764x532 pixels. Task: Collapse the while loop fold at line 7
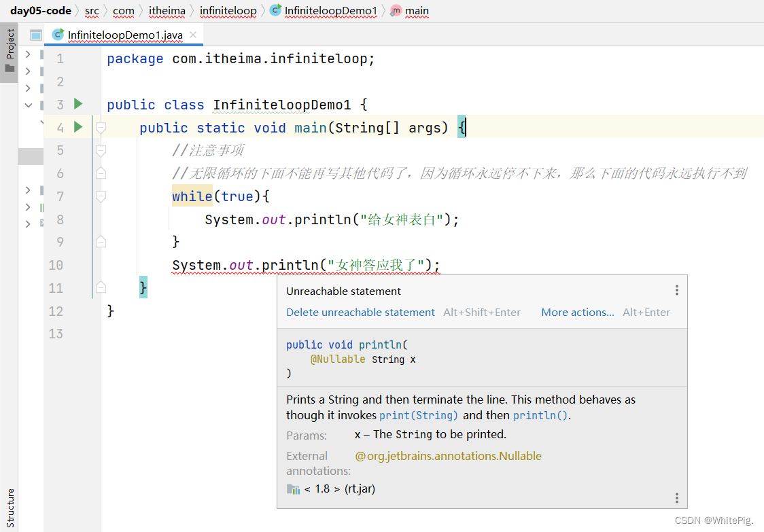pyautogui.click(x=101, y=196)
